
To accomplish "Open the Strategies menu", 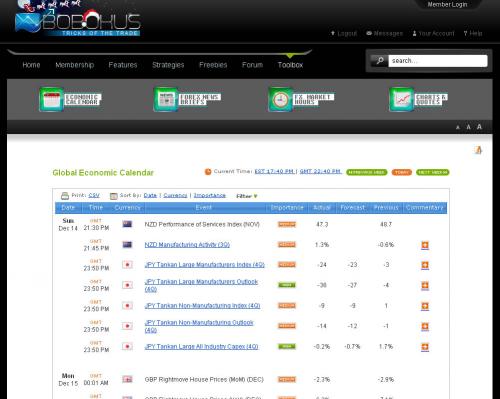I will point(168,65).
